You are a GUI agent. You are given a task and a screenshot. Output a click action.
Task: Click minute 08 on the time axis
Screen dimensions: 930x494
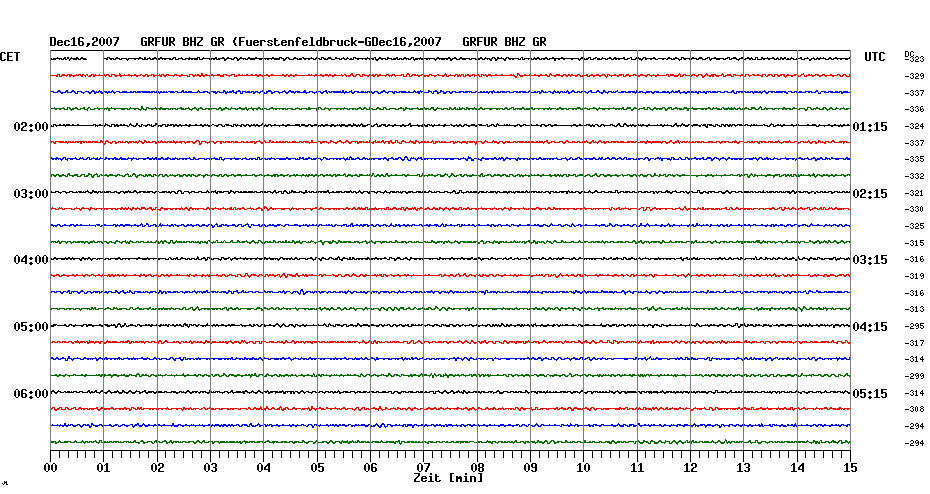point(477,467)
